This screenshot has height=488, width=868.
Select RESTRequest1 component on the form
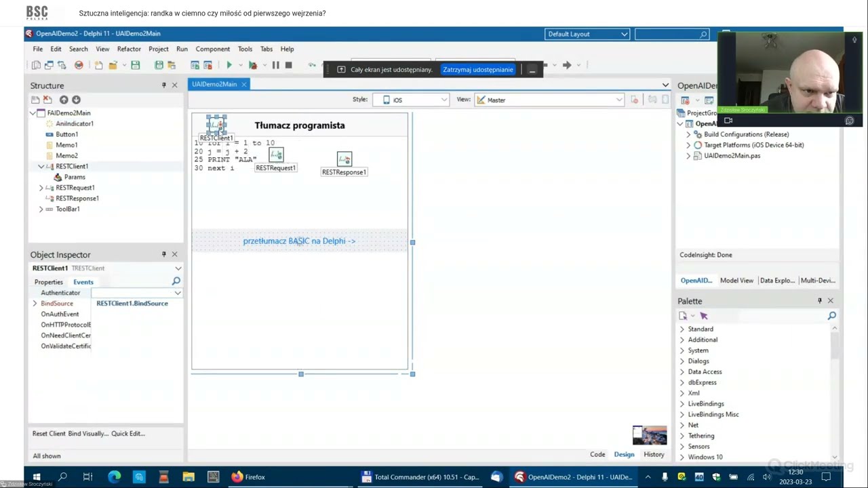pos(276,156)
